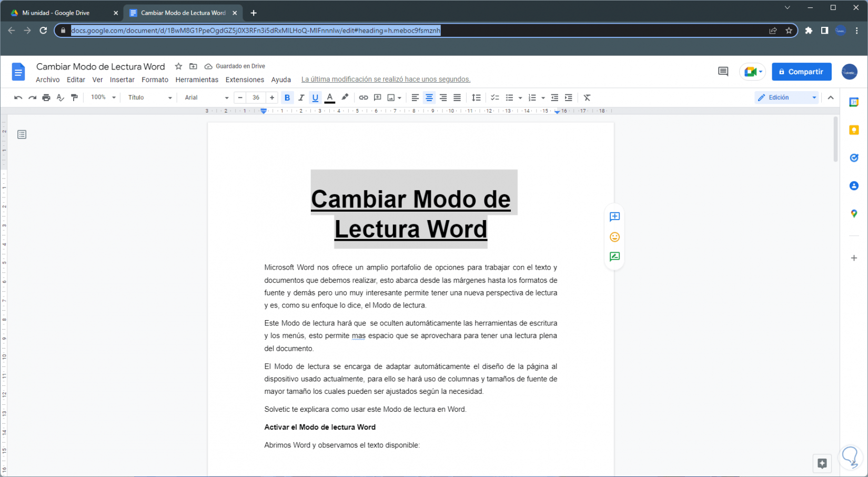Open the last modification history link
868x477 pixels.
tap(386, 79)
